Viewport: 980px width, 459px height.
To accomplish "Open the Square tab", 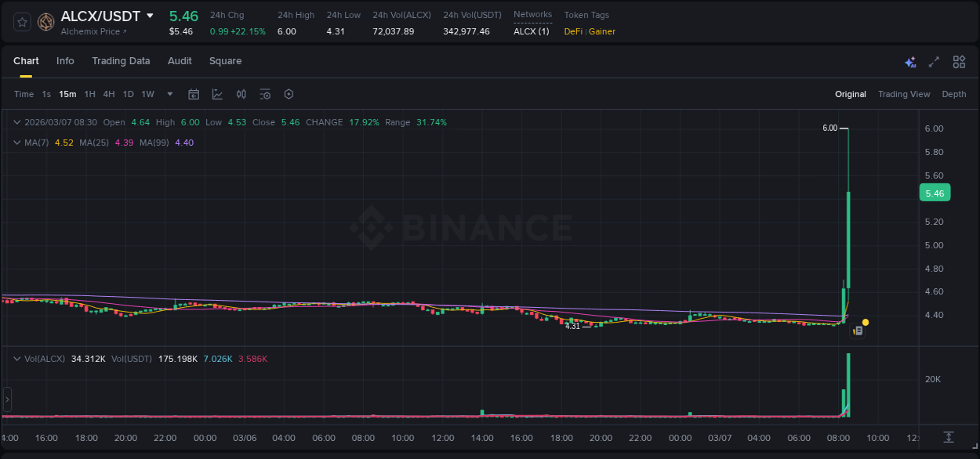I will click(225, 61).
